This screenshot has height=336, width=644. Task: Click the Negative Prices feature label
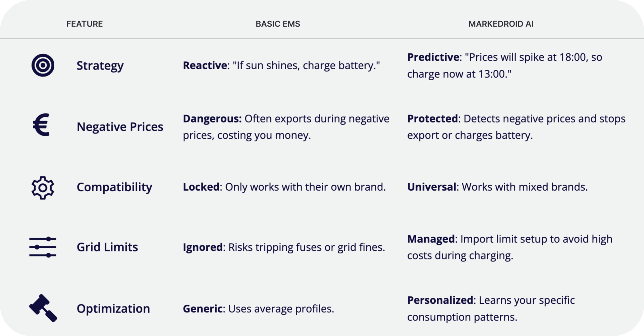tap(120, 127)
